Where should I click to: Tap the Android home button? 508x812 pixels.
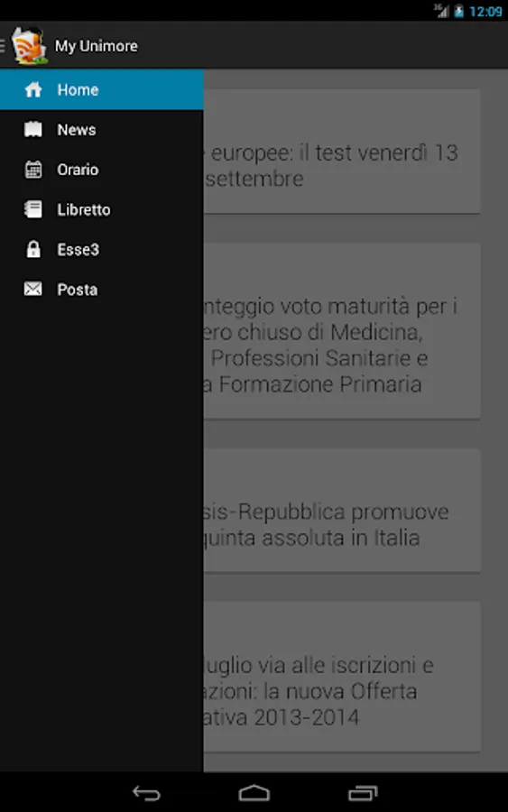pos(254,793)
